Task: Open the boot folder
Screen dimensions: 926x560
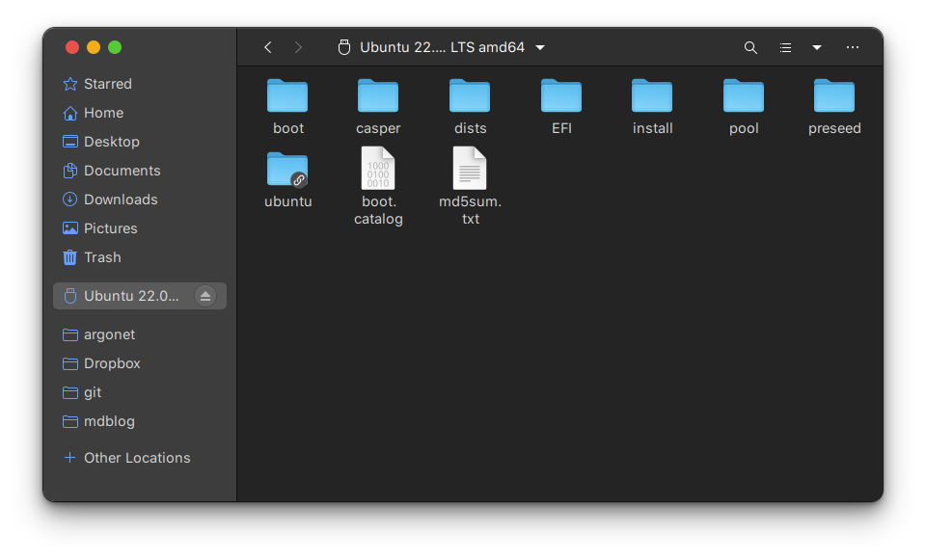Action: [x=287, y=106]
